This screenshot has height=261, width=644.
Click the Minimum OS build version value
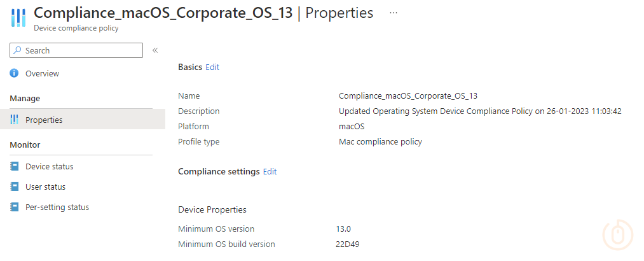click(x=348, y=244)
